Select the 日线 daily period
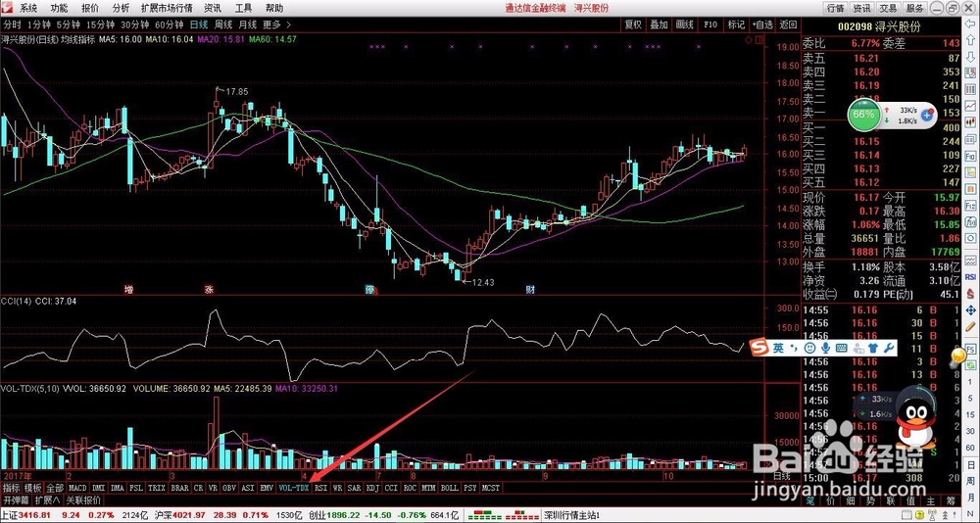 pyautogui.click(x=199, y=25)
